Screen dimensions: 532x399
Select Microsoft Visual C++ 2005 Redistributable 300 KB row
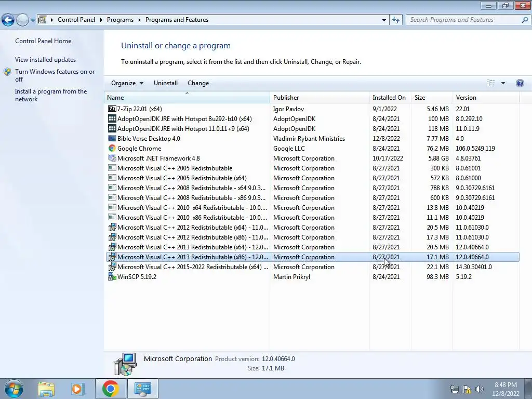click(312, 168)
